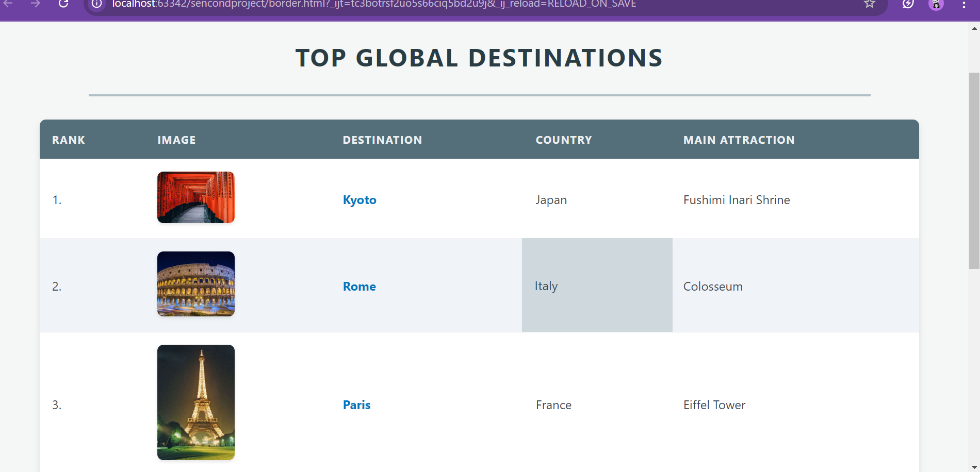Open the Kyoto destination link
Image resolution: width=980 pixels, height=472 pixels.
(x=360, y=200)
